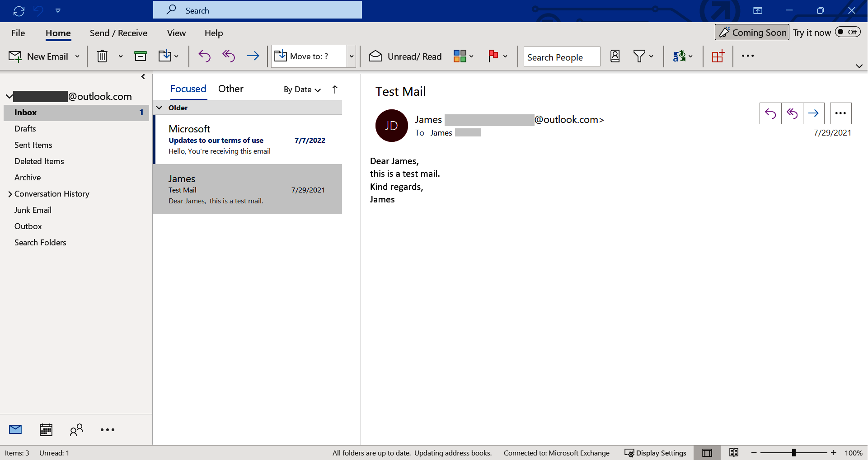868x460 pixels.
Task: Open the View ribbon tab
Action: [x=176, y=33]
